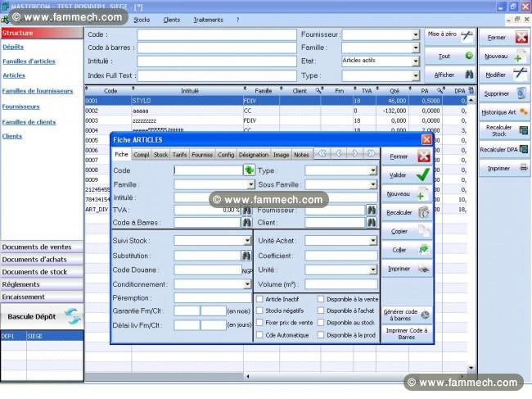The height and width of the screenshot is (399, 532).
Task: Enable Fixer prix de vente checkbox
Action: click(x=259, y=323)
